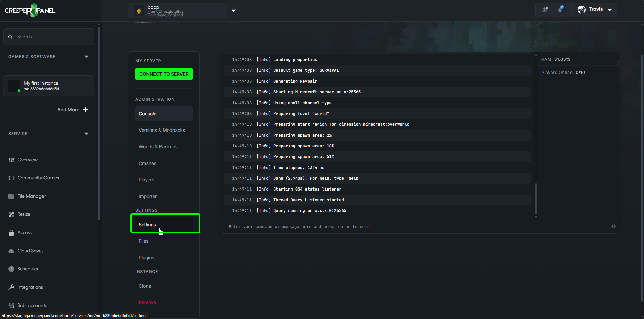644x319 pixels.
Task: Select My first instance entry
Action: [x=49, y=86]
